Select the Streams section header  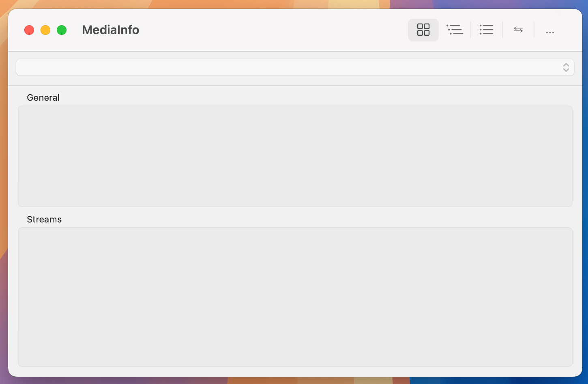(x=44, y=219)
